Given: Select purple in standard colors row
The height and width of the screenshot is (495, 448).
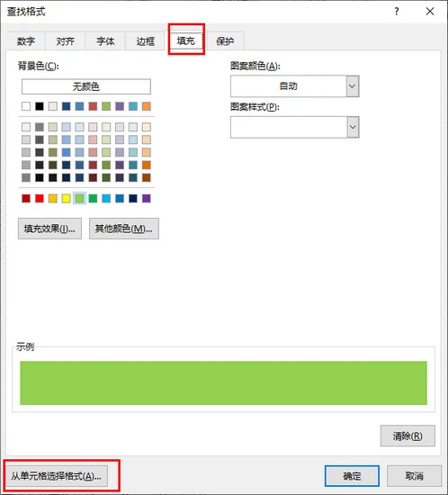Looking at the screenshot, I should click(x=147, y=198).
